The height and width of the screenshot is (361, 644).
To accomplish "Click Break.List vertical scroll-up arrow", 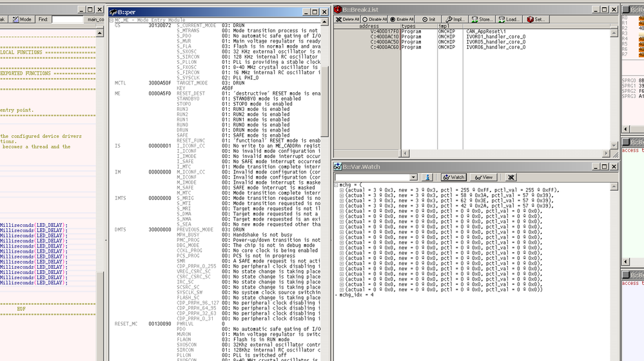I will click(x=614, y=34).
